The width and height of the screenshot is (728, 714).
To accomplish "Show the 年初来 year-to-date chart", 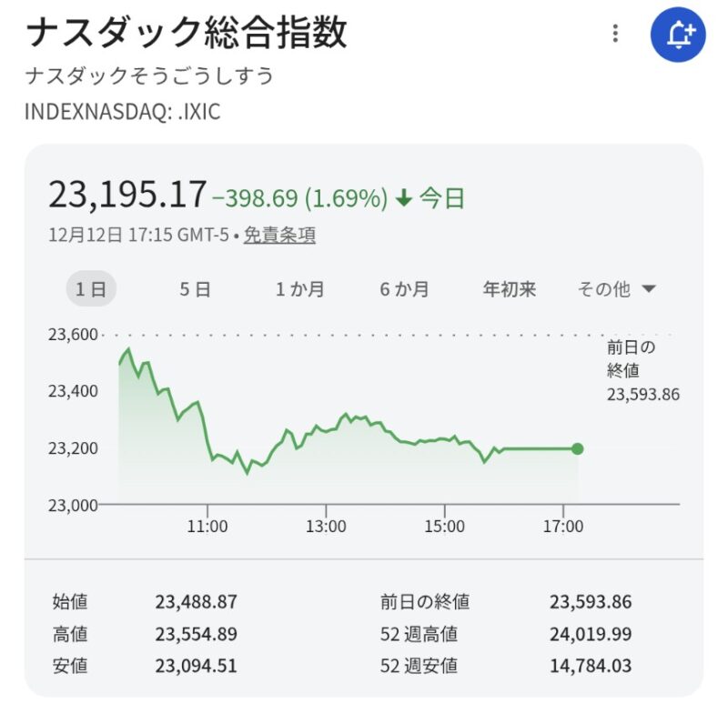I will click(x=510, y=289).
